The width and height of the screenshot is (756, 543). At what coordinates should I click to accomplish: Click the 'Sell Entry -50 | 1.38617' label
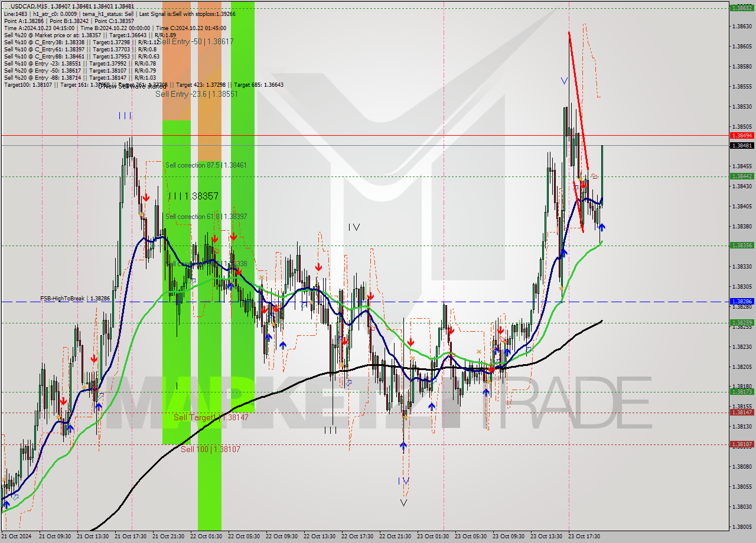[195, 41]
